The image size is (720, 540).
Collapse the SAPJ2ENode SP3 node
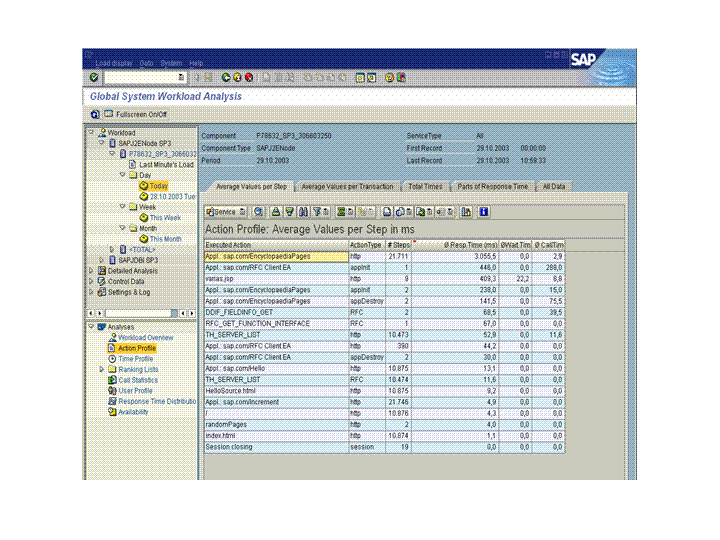(101, 143)
